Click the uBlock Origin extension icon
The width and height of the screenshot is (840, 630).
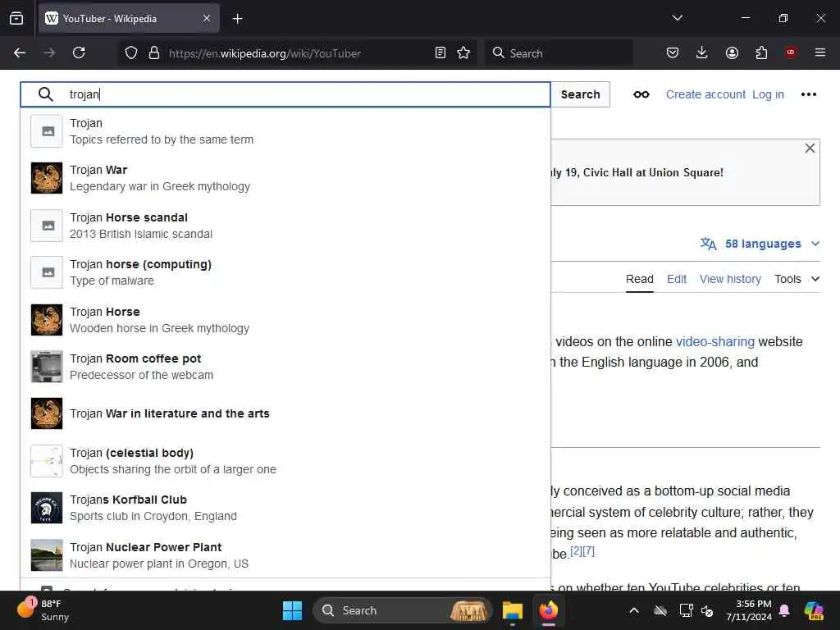coord(791,52)
